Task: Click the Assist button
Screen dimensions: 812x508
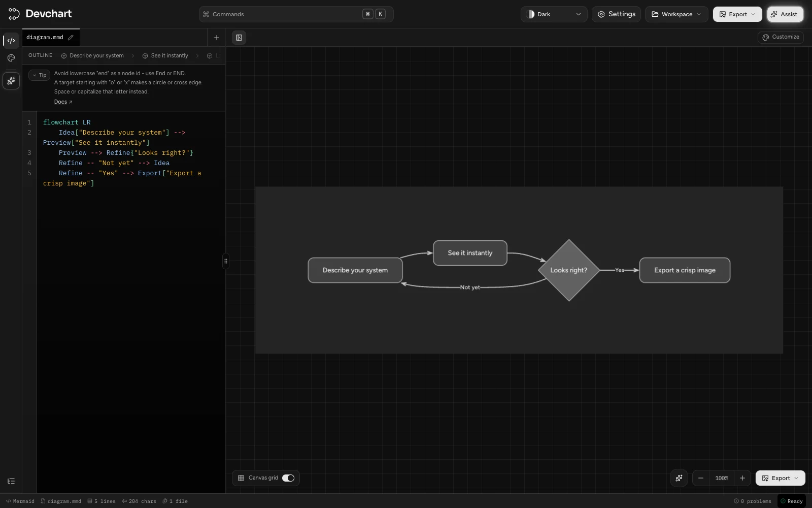Action: (x=785, y=14)
